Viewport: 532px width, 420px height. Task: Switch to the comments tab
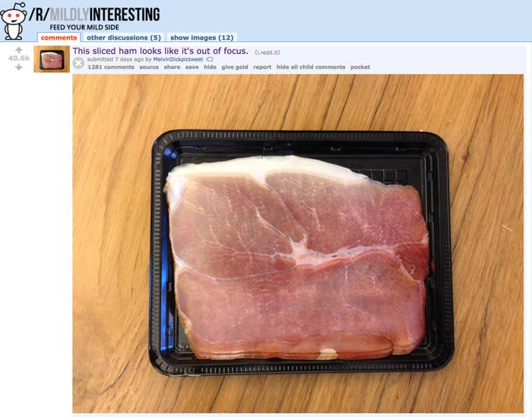click(59, 37)
